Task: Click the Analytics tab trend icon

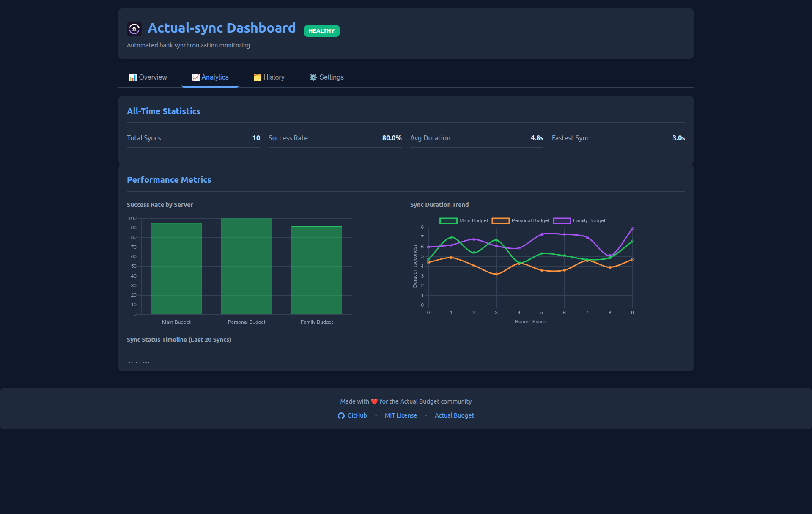Action: click(x=195, y=77)
